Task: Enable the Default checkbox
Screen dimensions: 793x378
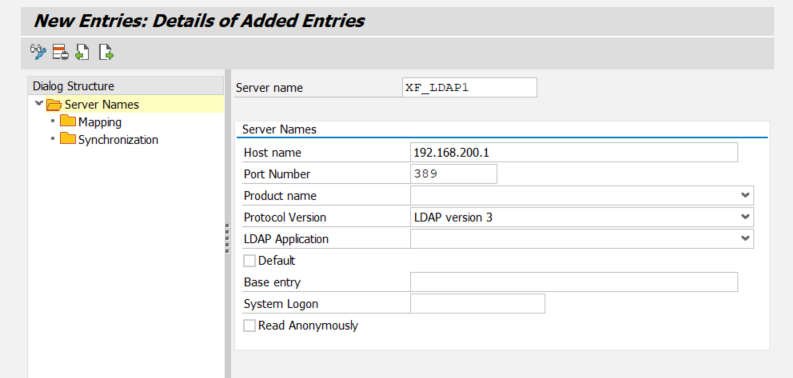Action: pos(249,261)
